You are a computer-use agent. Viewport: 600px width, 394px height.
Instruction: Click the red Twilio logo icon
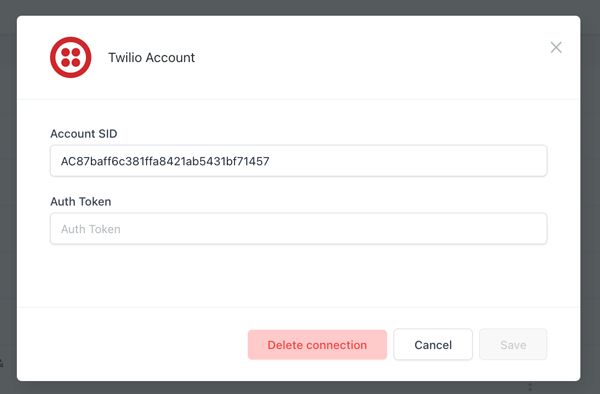pos(70,57)
